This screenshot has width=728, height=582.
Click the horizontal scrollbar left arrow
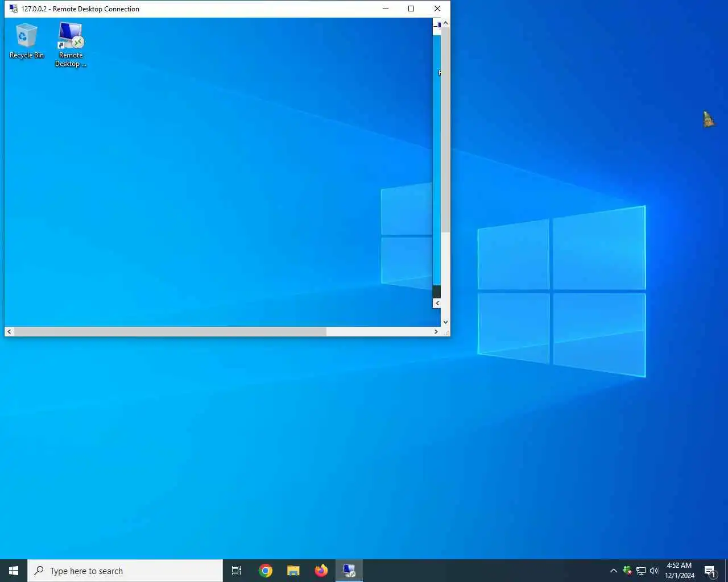click(9, 331)
